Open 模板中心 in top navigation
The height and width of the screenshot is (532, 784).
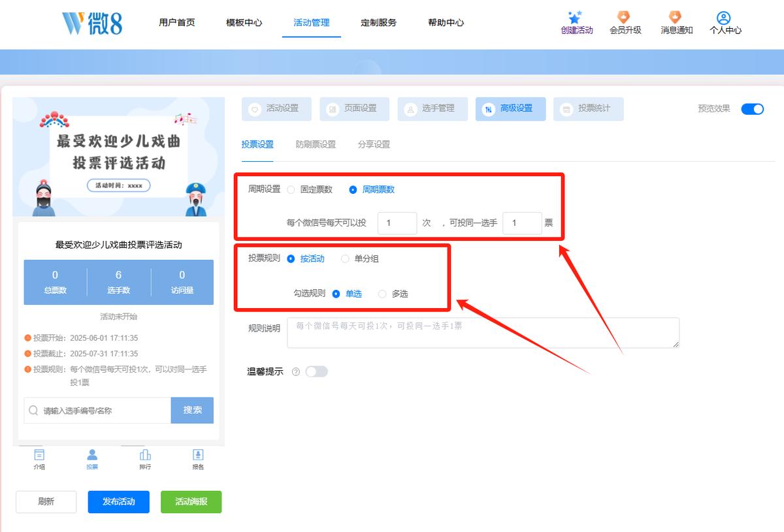(244, 22)
